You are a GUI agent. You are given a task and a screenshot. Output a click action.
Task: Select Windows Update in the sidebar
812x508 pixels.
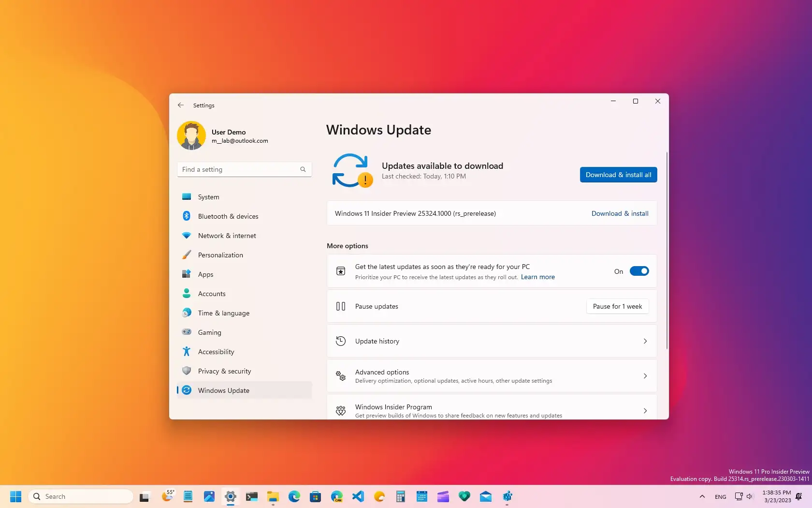244,390
